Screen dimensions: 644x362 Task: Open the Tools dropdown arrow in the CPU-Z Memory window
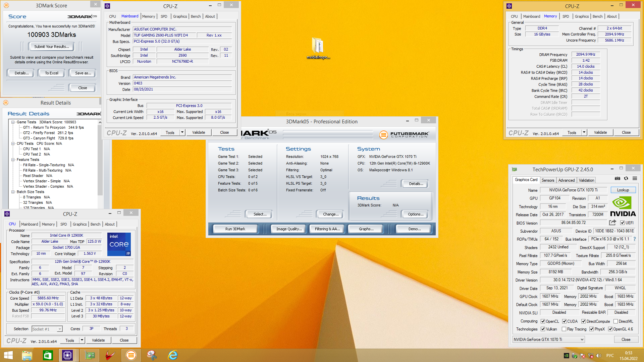click(584, 132)
